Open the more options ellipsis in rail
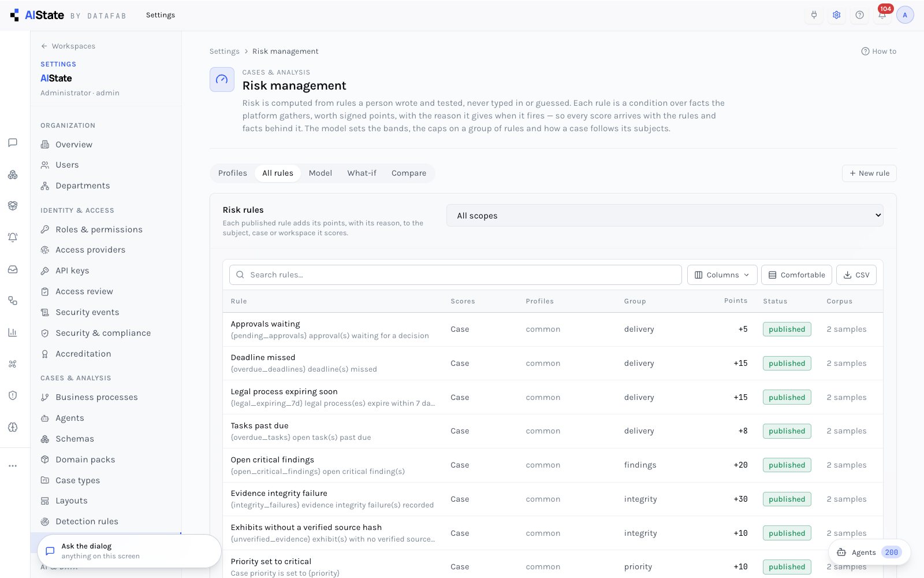The image size is (924, 578). [x=13, y=466]
